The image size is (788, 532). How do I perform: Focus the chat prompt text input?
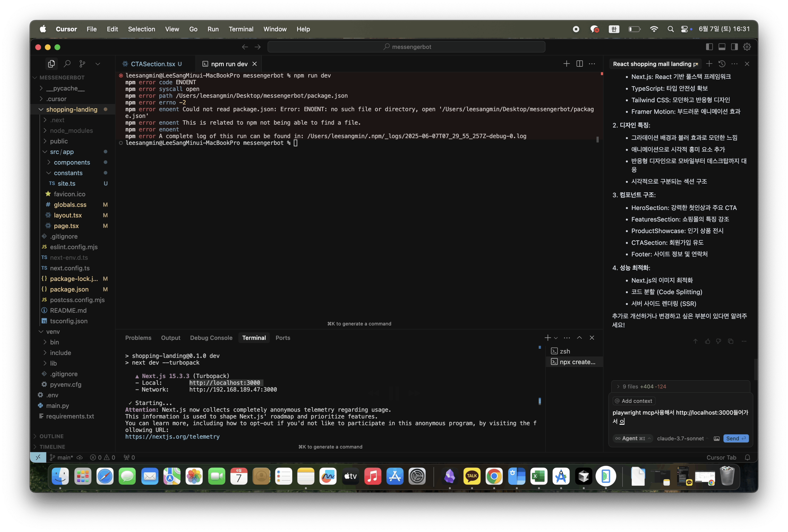click(x=680, y=417)
